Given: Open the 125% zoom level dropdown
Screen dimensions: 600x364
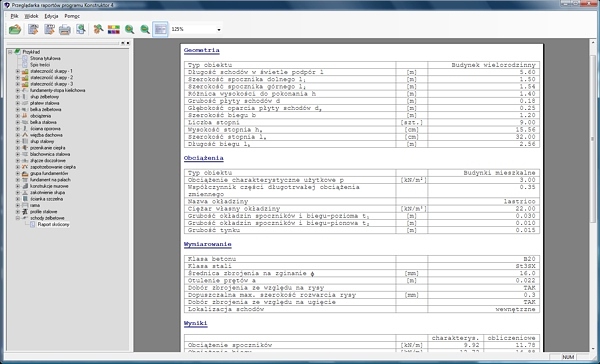Looking at the screenshot, I should click(219, 29).
